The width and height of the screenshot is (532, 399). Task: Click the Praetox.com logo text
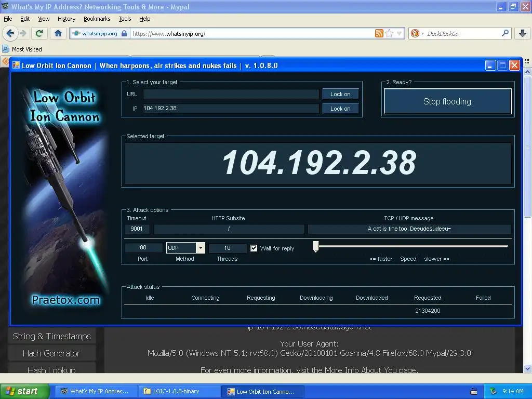pos(66,300)
